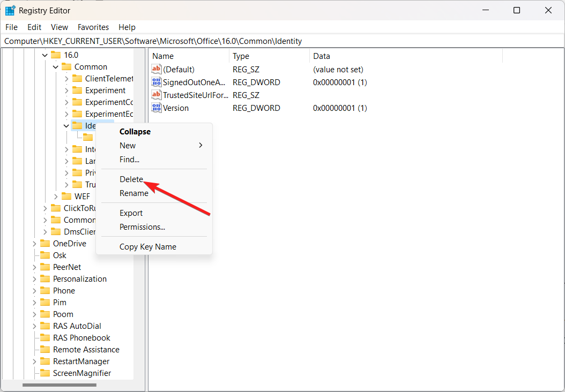This screenshot has height=392, width=565.
Task: Click the Version value name text
Action: coord(176,108)
